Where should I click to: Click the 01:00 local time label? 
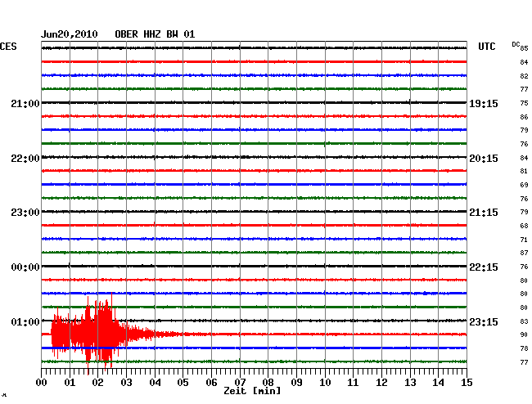(25, 321)
